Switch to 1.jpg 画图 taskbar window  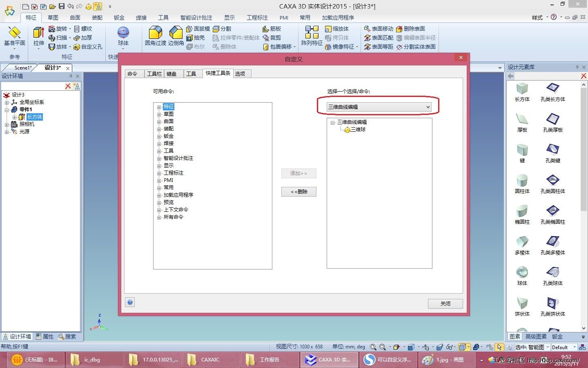pos(446,360)
